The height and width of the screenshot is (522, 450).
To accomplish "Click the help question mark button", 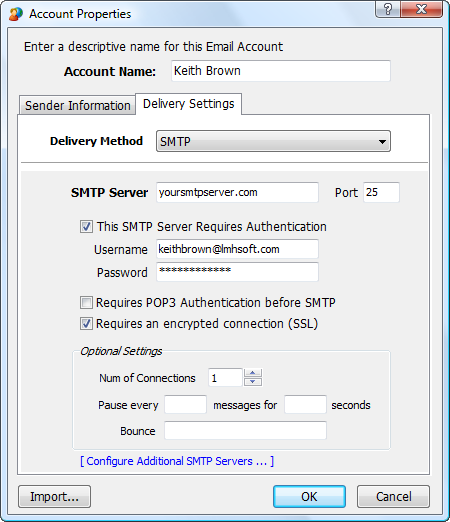I will 388,9.
